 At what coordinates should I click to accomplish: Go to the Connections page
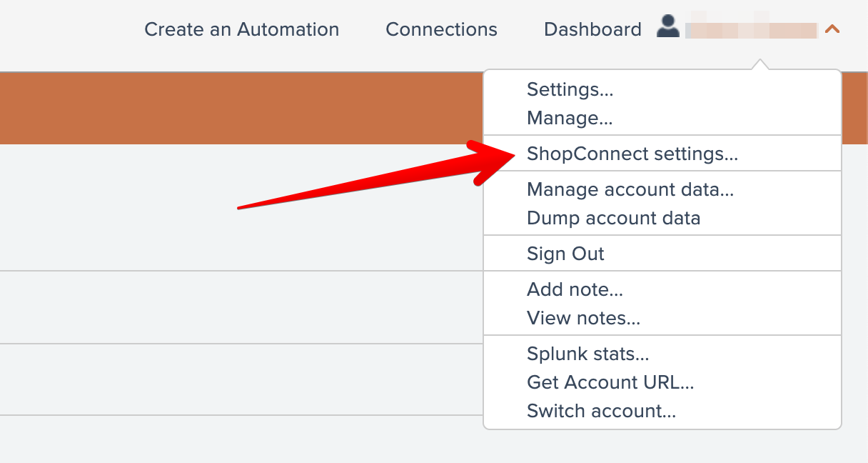point(441,29)
